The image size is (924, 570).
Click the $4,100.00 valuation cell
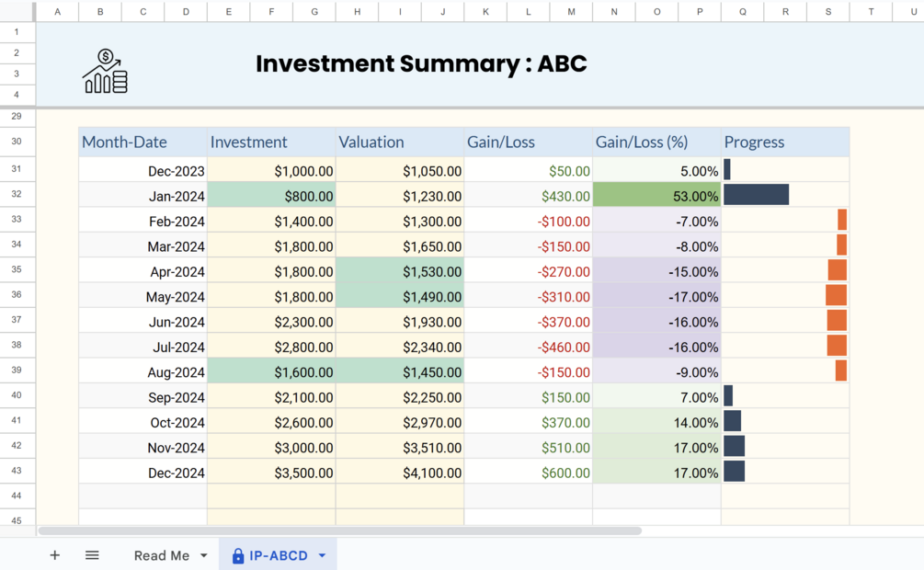[x=400, y=473]
